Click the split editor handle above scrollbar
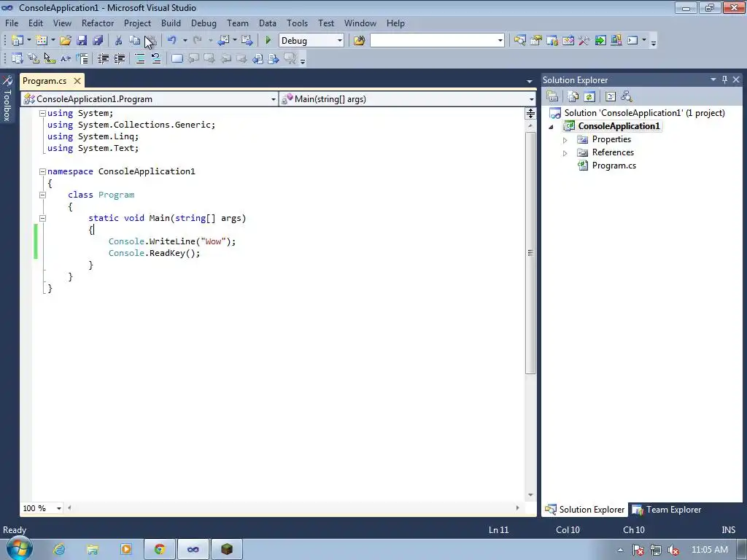The width and height of the screenshot is (747, 560). (530, 113)
